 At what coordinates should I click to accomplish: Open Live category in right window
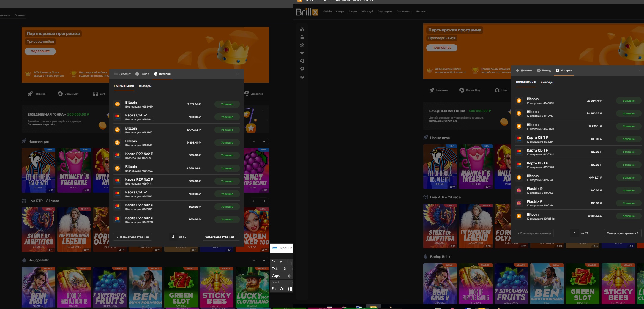(x=501, y=90)
